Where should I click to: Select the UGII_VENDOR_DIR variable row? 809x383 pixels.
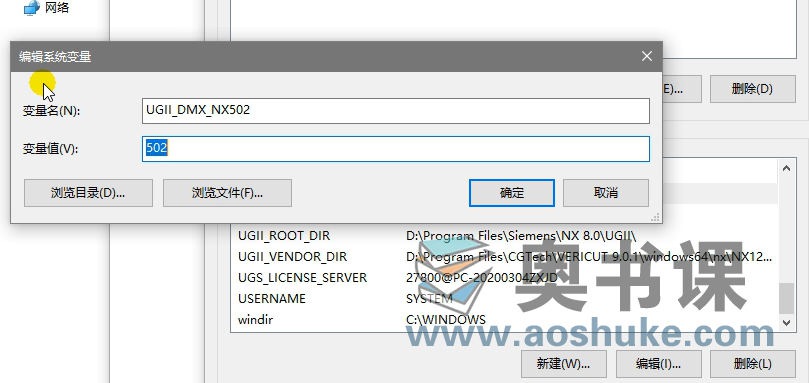pos(504,257)
